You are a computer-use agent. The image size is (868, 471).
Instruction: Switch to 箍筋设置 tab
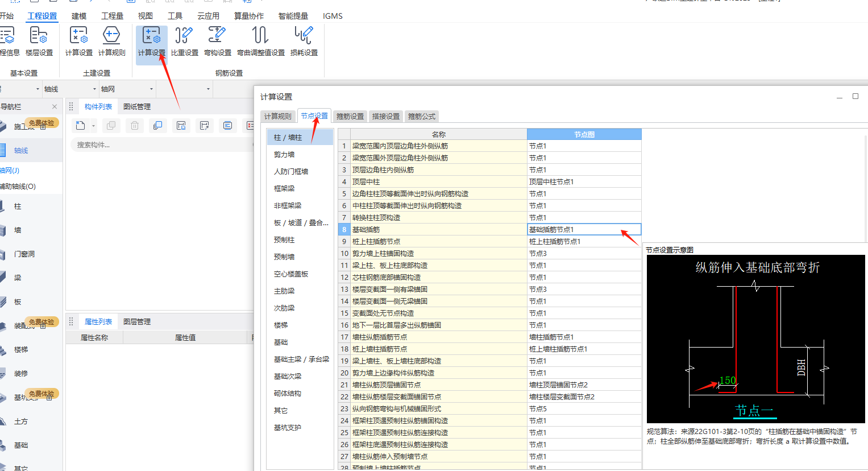pos(350,116)
